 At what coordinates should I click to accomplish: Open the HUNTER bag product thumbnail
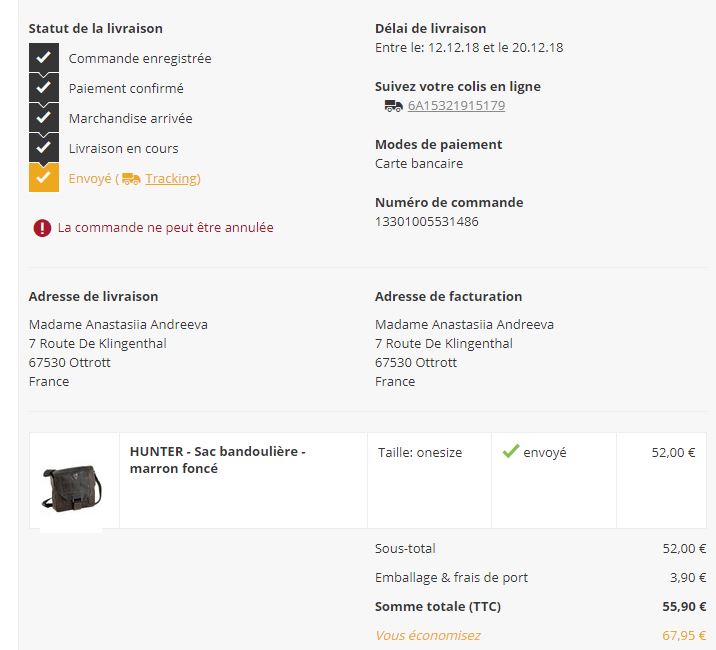71,488
